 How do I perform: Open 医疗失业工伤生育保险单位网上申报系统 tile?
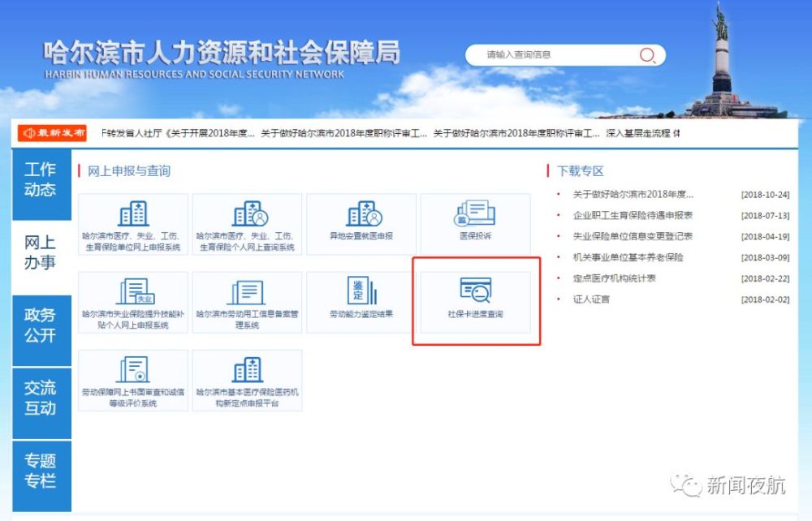133,224
